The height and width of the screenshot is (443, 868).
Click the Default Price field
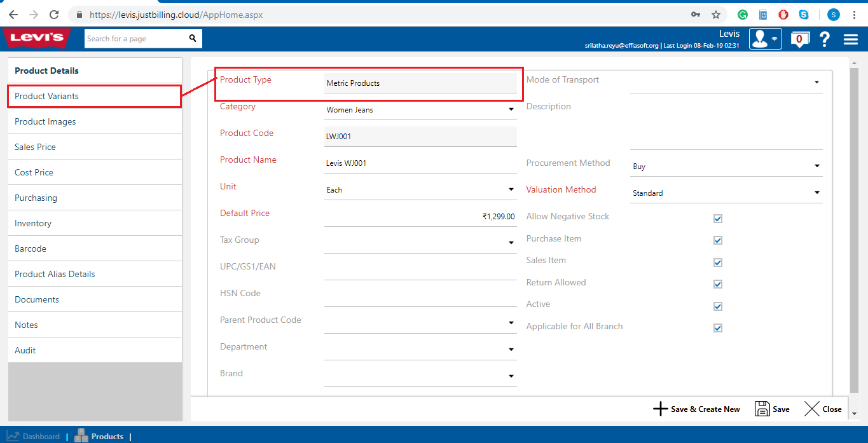pyautogui.click(x=420, y=217)
